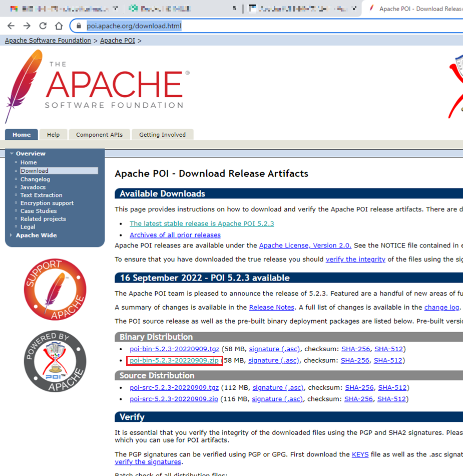Image resolution: width=463 pixels, height=476 pixels.
Task: Open SHA-512 checksum for poi-src tgz
Action: tap(392, 388)
